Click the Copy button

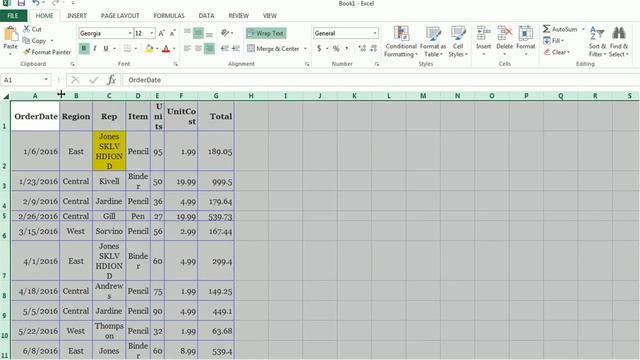(34, 40)
